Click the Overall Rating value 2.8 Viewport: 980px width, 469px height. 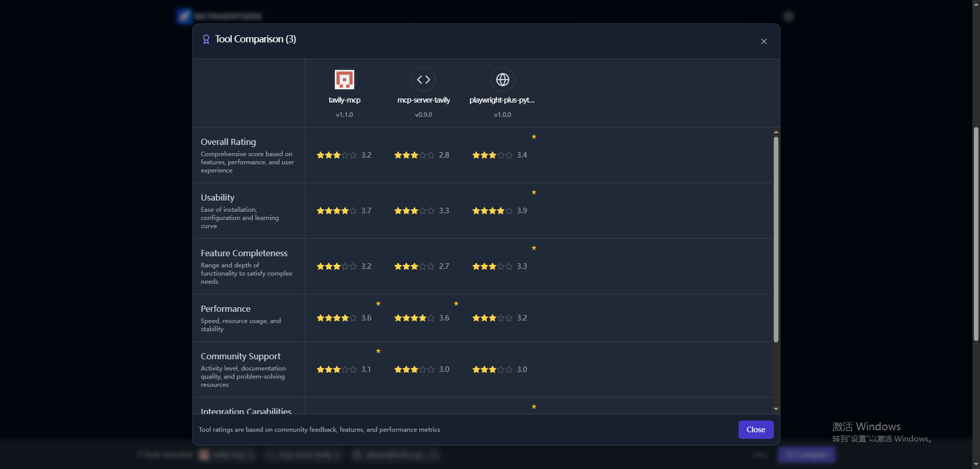tap(444, 155)
